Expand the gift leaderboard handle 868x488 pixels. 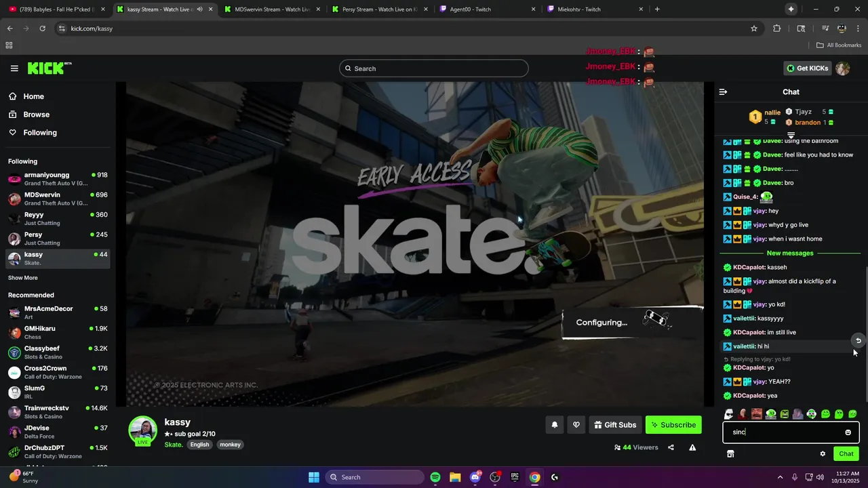(x=791, y=136)
